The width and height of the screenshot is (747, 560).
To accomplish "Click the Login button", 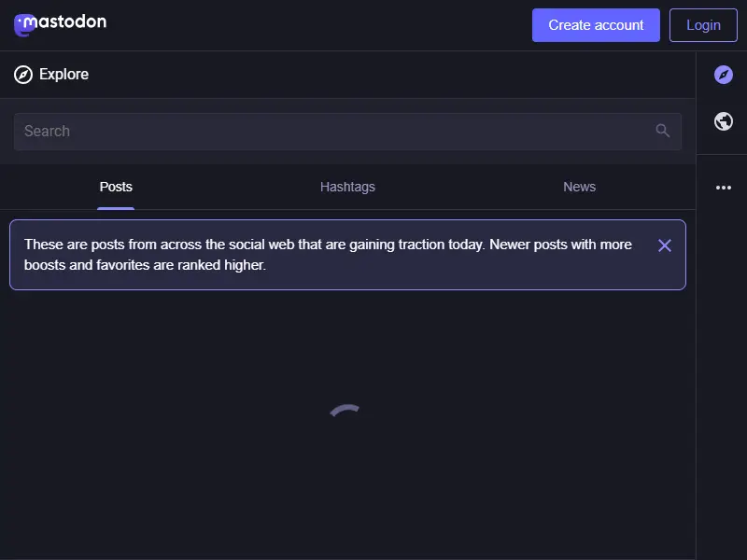I will coord(703,25).
